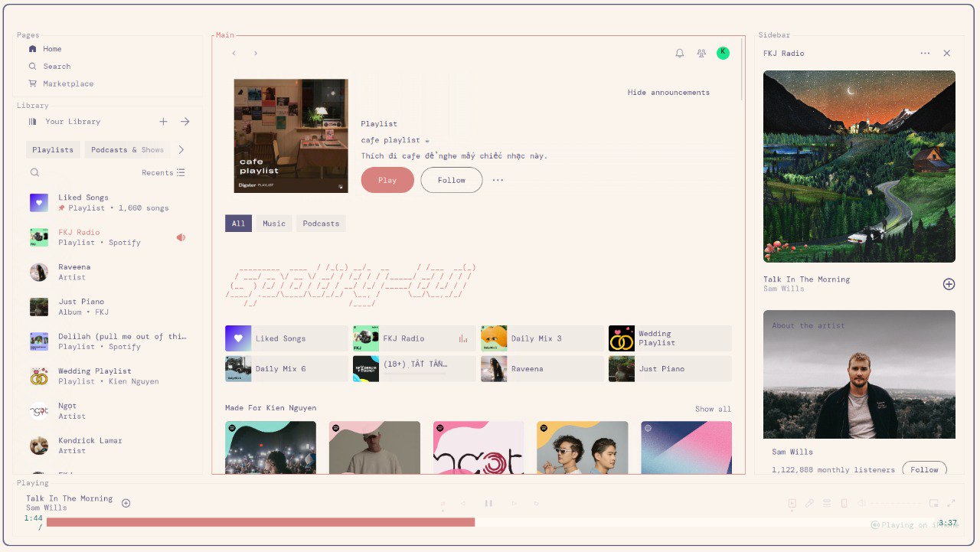Open the Home page icon

[x=32, y=49]
